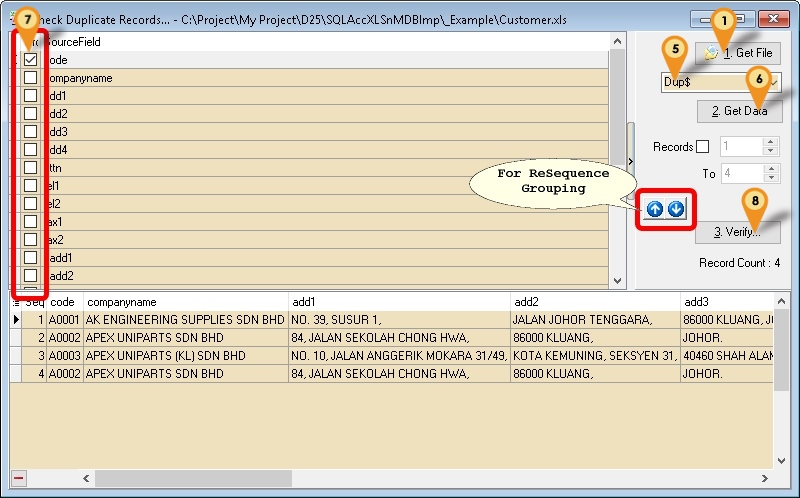Tick the companyname field checkbox
800x498 pixels.
pos(30,78)
